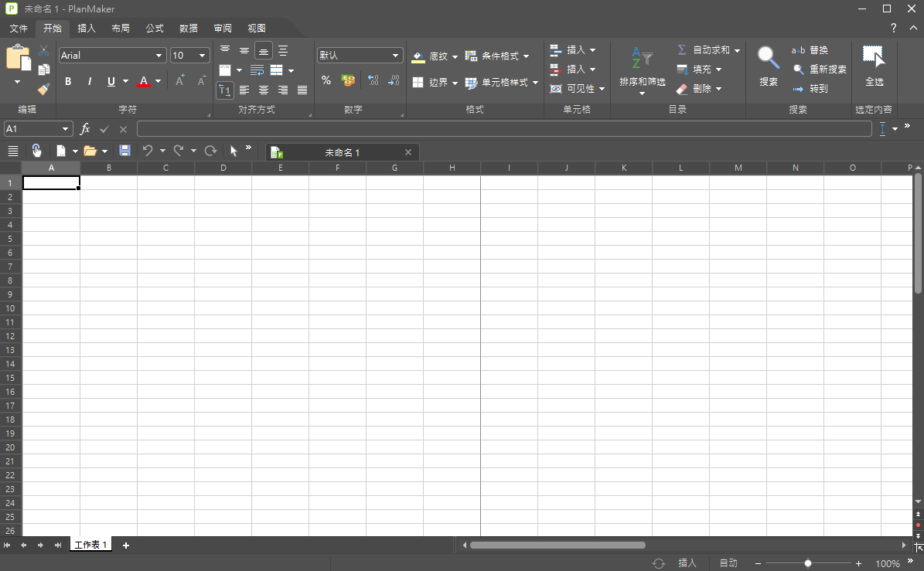
Task: Click the currency coins format icon
Action: (x=348, y=80)
